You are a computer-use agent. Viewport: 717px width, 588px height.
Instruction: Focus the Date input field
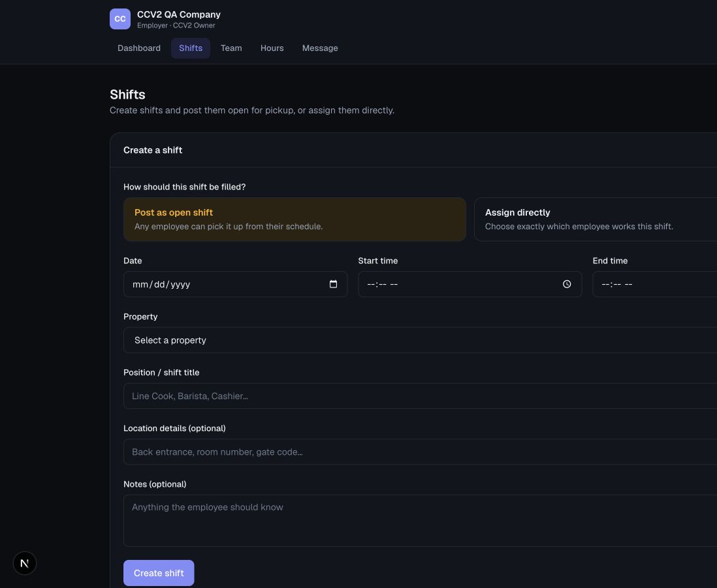point(236,284)
